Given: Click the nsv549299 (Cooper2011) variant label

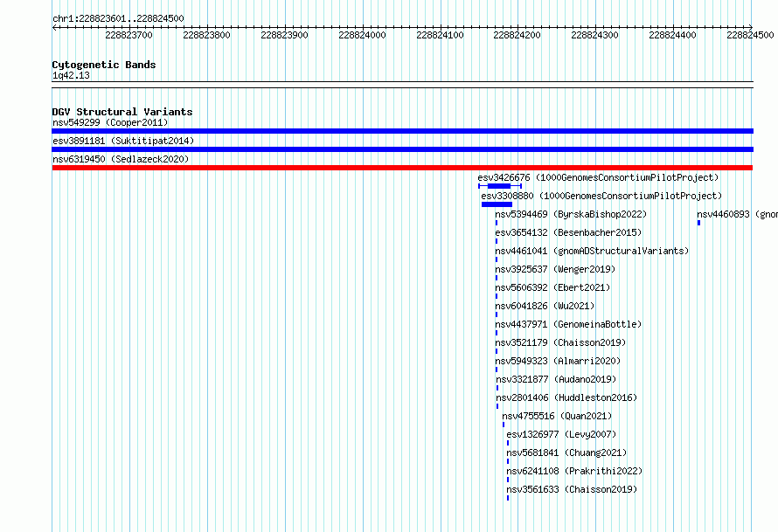Looking at the screenshot, I should point(110,122).
